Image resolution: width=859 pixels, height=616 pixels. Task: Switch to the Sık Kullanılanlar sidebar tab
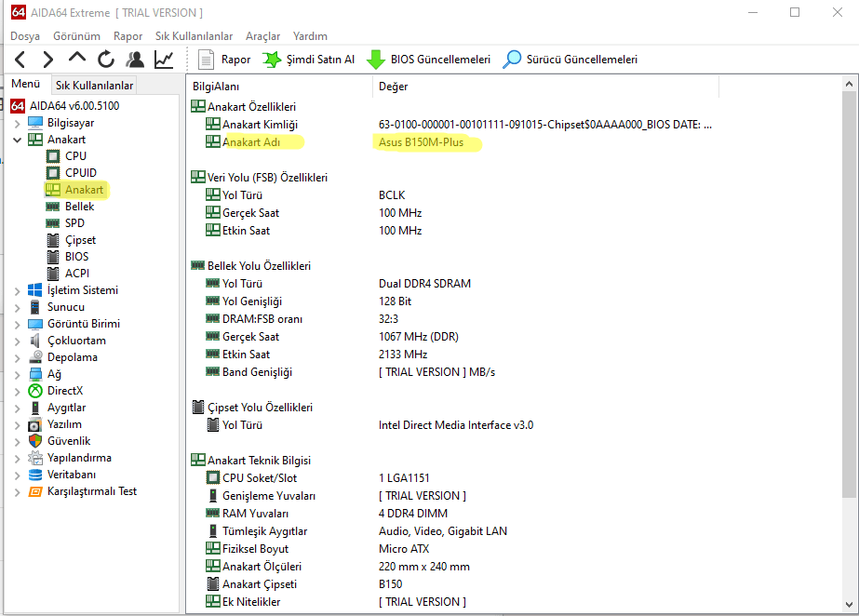click(x=94, y=86)
